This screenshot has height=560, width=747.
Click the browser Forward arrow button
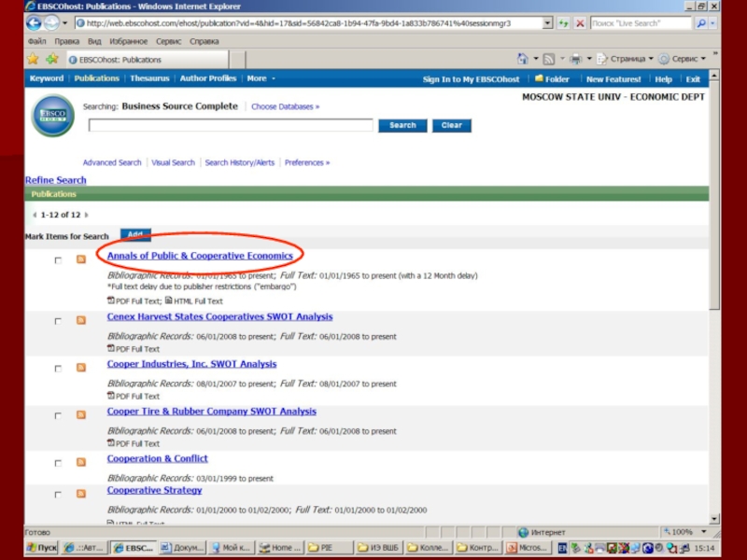51,22
